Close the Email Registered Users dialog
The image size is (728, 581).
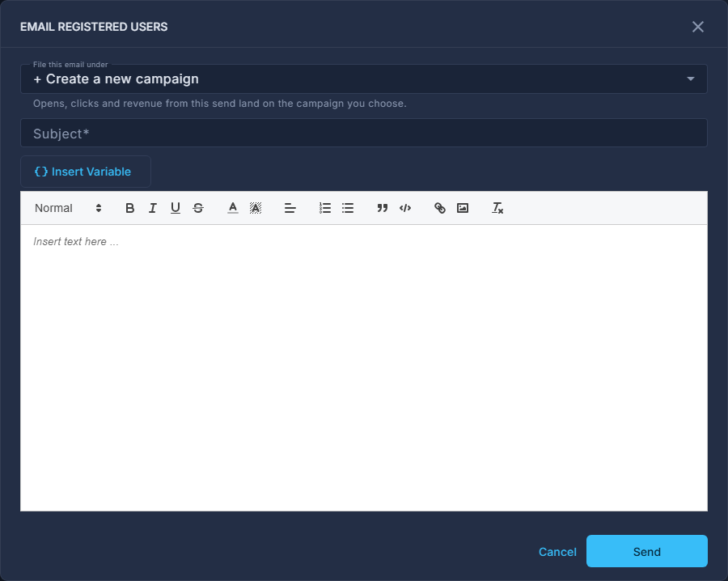[698, 27]
